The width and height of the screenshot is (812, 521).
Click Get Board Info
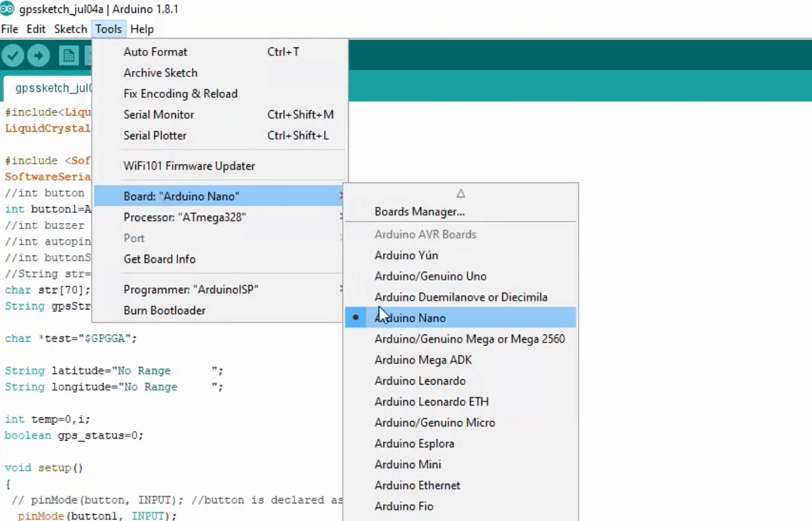click(x=220, y=259)
